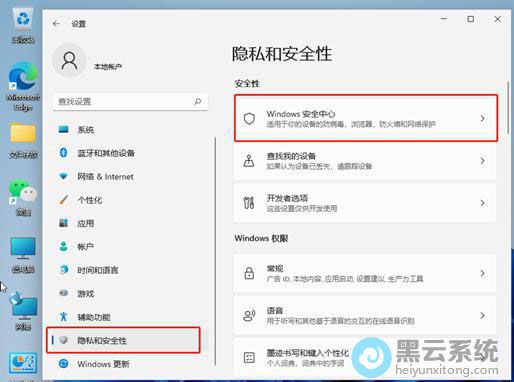514x382 pixels.
Task: Select 网络 & Internet in sidebar
Action: [130, 176]
